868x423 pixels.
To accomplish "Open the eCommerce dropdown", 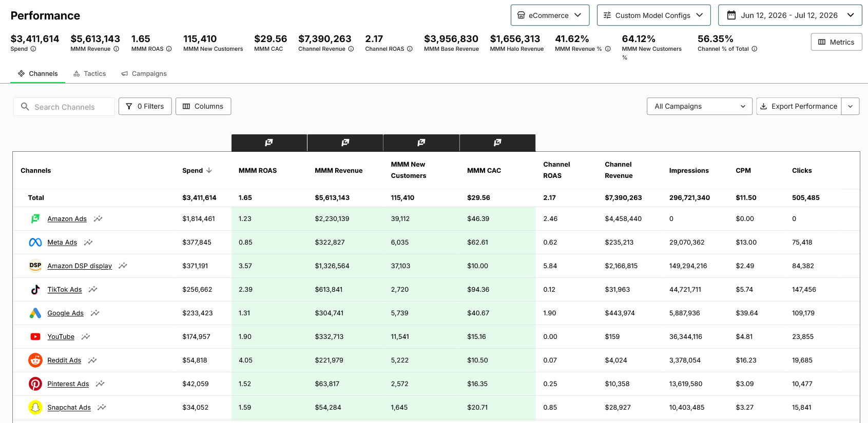I will pyautogui.click(x=550, y=15).
